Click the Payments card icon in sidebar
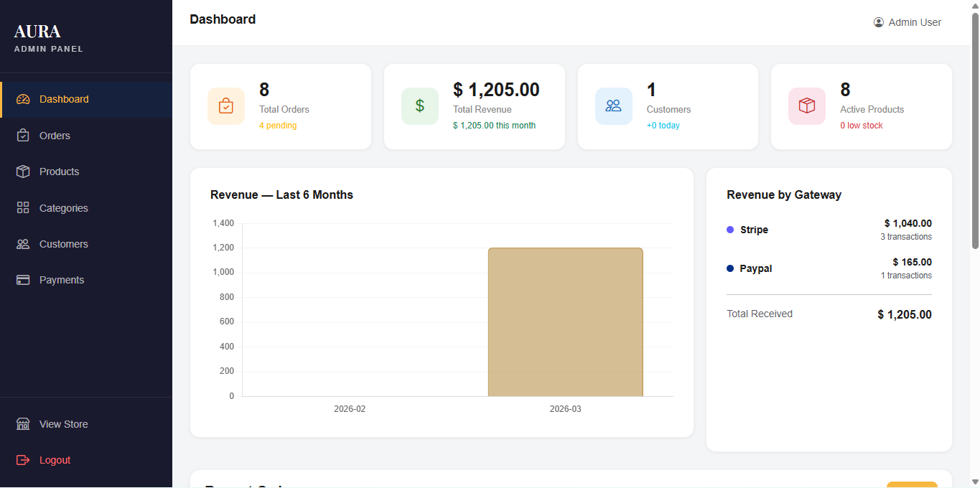This screenshot has width=980, height=488. coord(23,280)
